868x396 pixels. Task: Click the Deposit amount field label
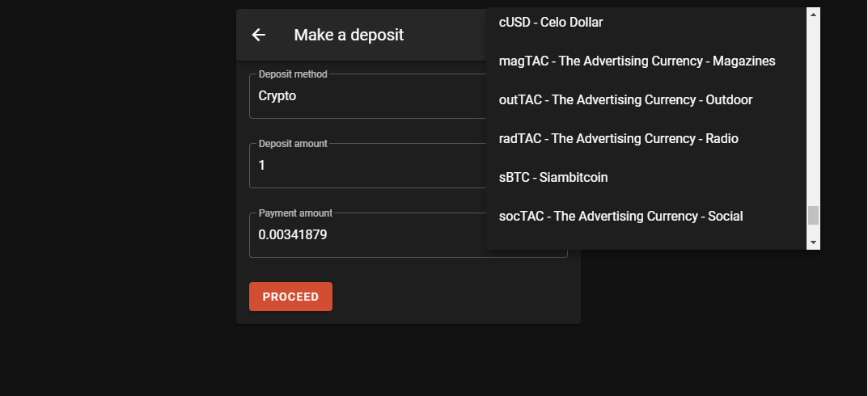pos(293,143)
